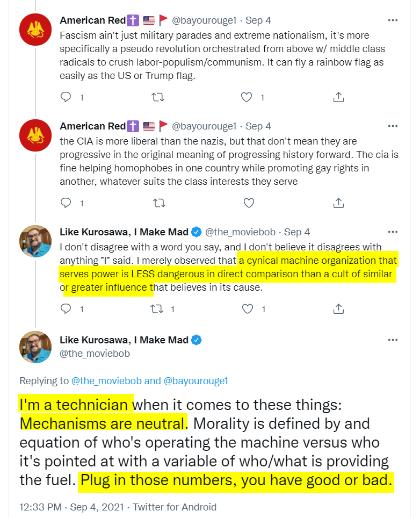Like the 'cynical machine organization' tweet
420x518 pixels.
[247, 309]
